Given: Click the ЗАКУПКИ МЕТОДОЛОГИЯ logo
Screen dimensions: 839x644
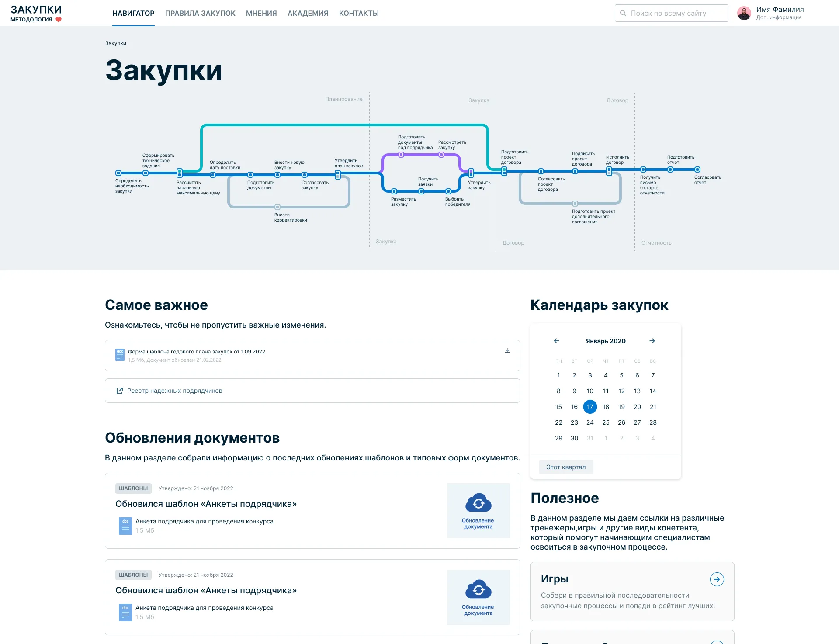Looking at the screenshot, I should coord(36,13).
